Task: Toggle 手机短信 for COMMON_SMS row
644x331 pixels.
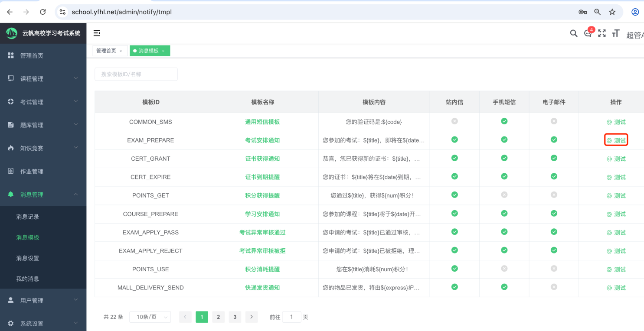Action: [x=504, y=121]
